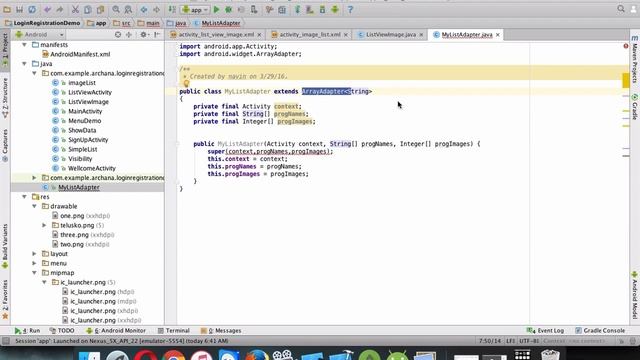Image resolution: width=640 pixels, height=360 pixels.
Task: Open the Run tool window
Action: [27, 331]
